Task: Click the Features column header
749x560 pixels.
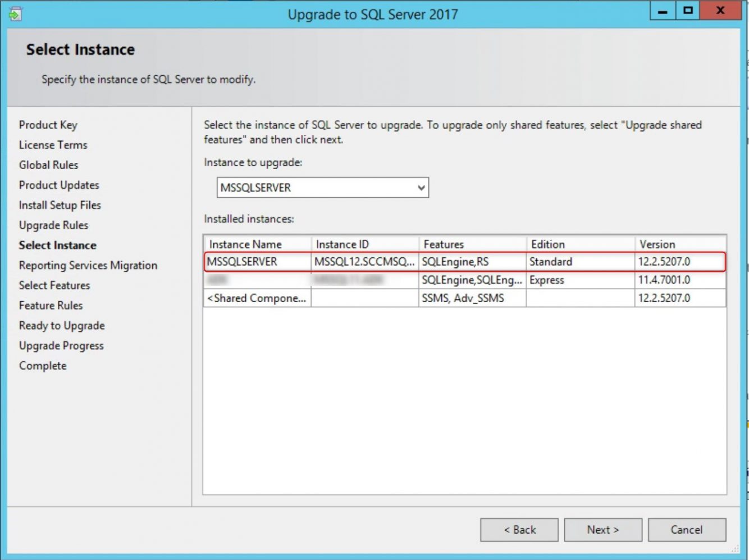Action: point(445,244)
